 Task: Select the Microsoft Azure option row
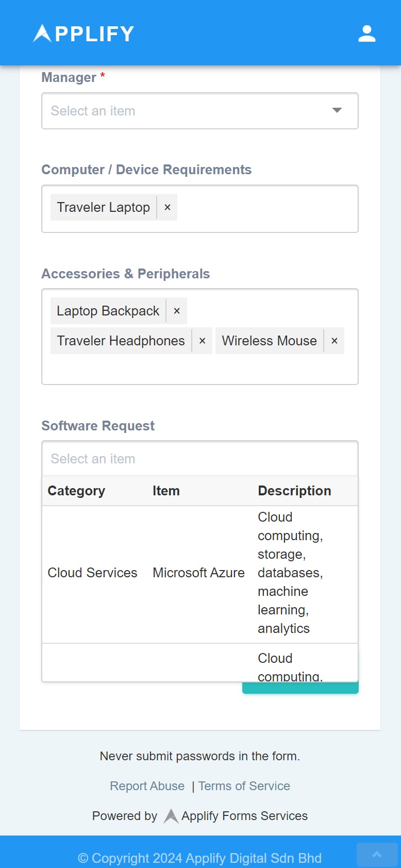199,573
